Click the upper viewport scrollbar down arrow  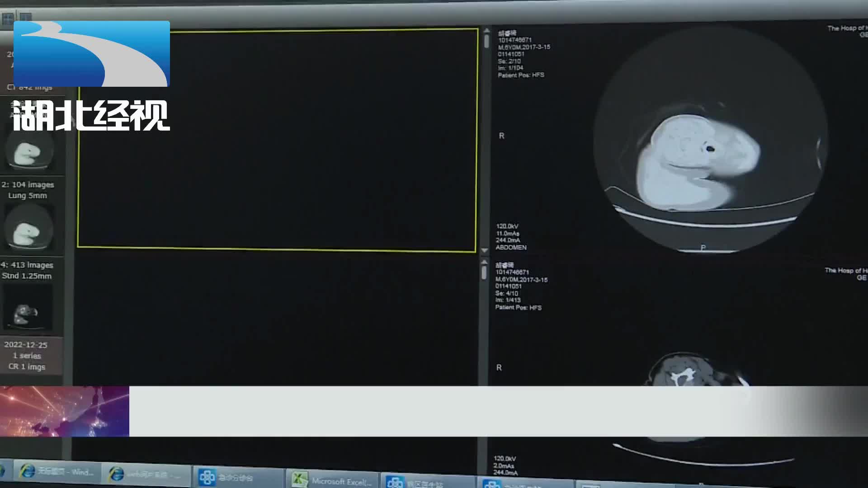(485, 250)
